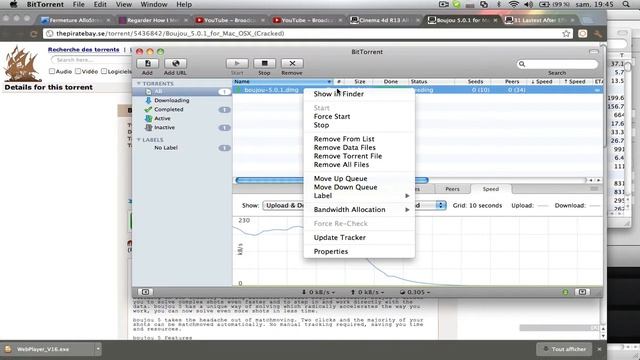Select the All torrents sidebar item
The width and height of the screenshot is (640, 360).
182,91
